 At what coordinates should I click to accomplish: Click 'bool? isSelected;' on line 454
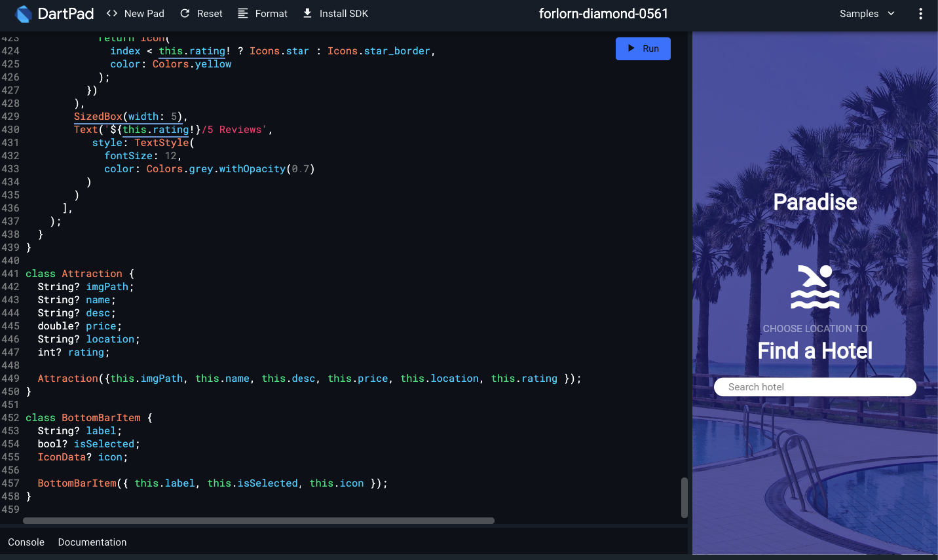pos(88,444)
